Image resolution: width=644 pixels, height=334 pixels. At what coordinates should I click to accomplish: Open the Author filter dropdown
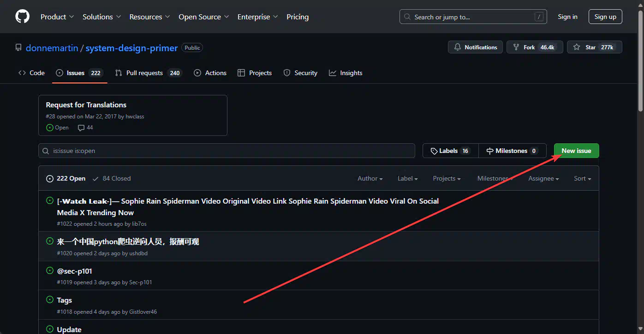pos(370,178)
